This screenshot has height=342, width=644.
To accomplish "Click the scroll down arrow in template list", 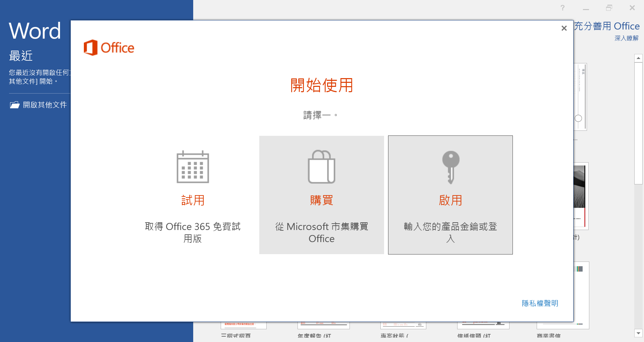I will [x=639, y=333].
